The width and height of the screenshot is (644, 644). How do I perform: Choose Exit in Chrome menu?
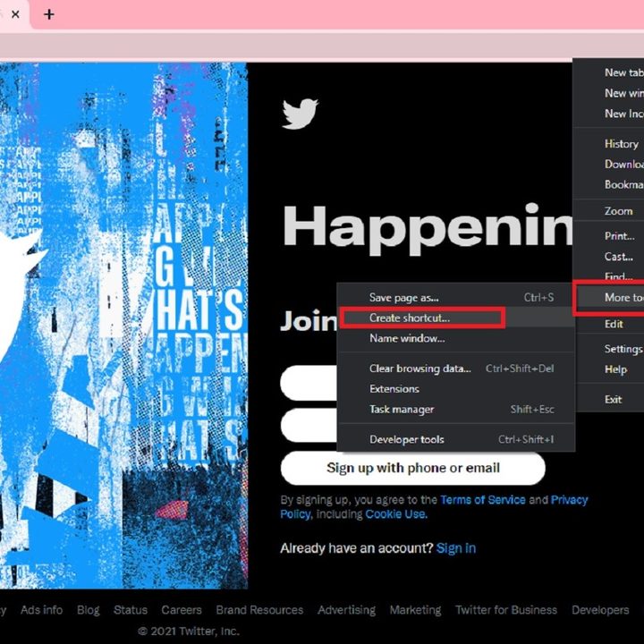pyautogui.click(x=609, y=400)
